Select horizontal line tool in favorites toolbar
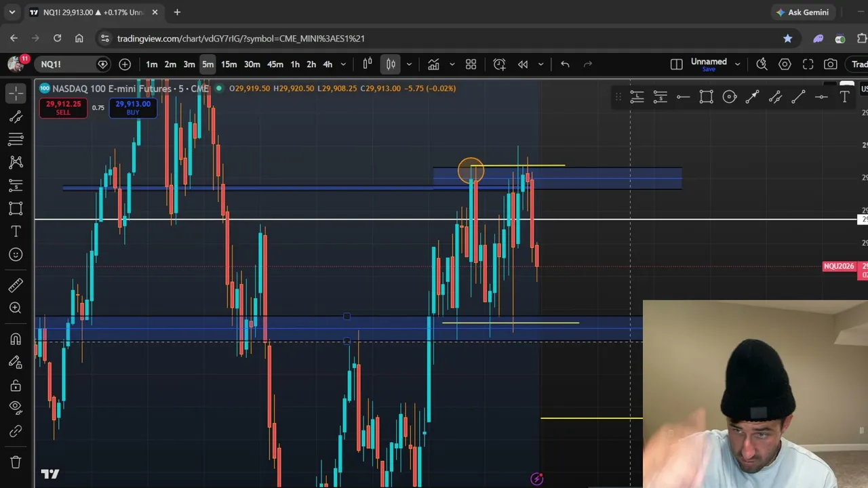This screenshot has height=488, width=868. click(x=683, y=98)
